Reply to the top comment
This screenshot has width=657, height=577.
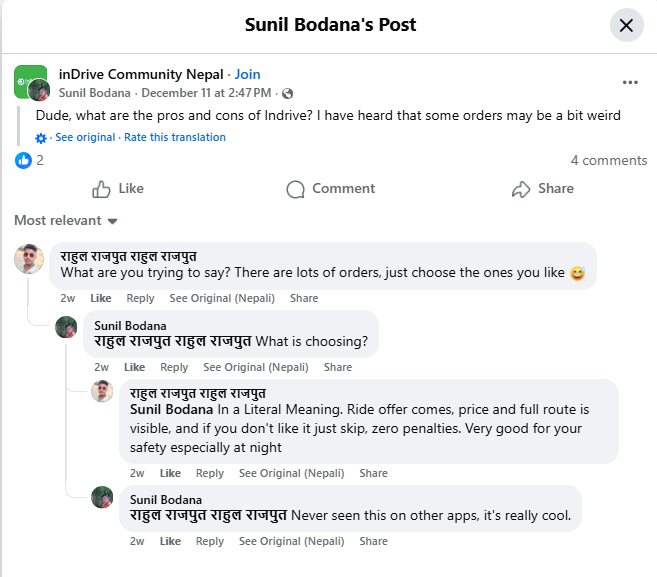(x=140, y=298)
